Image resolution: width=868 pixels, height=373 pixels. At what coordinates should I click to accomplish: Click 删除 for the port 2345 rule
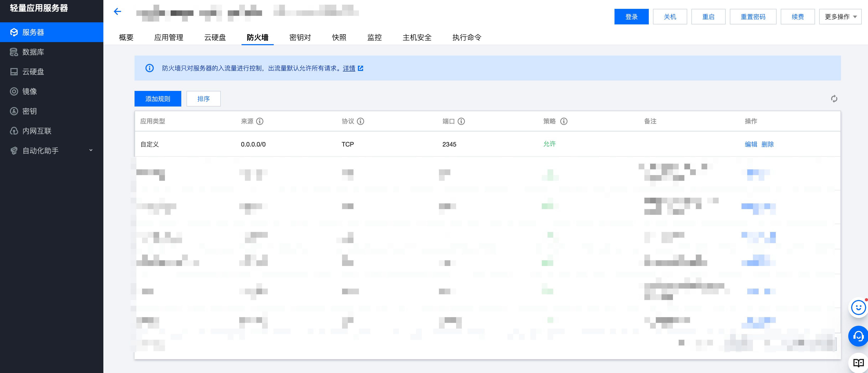coord(767,144)
